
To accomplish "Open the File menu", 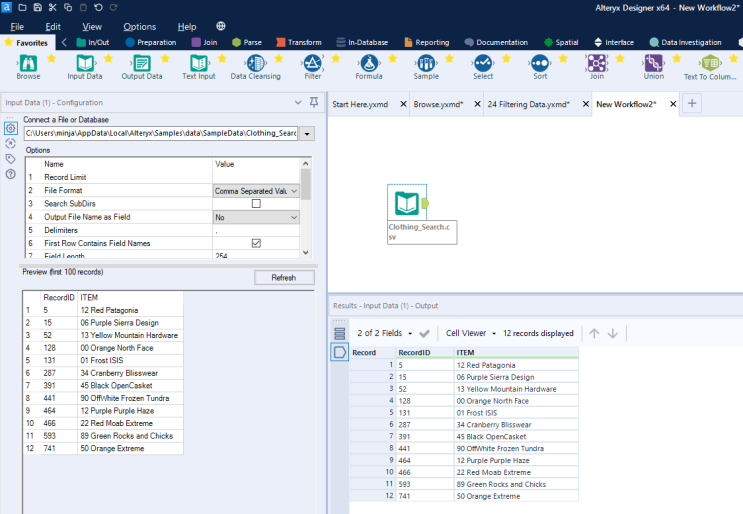I will (17, 27).
